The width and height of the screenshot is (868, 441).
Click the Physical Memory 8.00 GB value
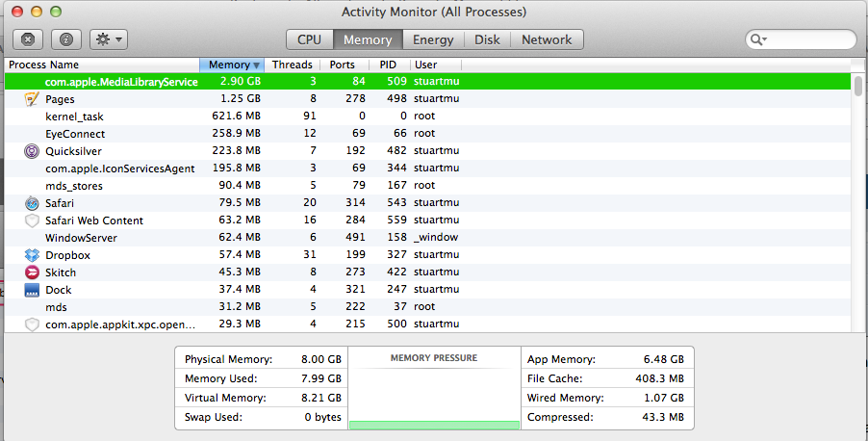321,359
